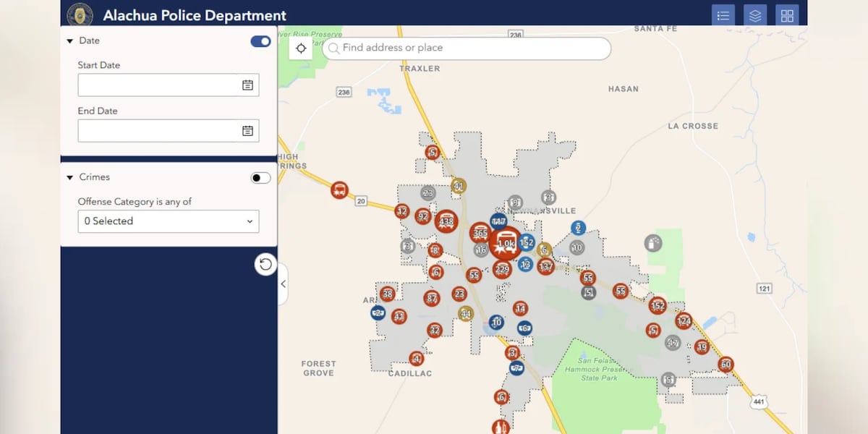Image resolution: width=868 pixels, height=434 pixels.
Task: Select the red 87 cluster marker
Action: (432, 298)
